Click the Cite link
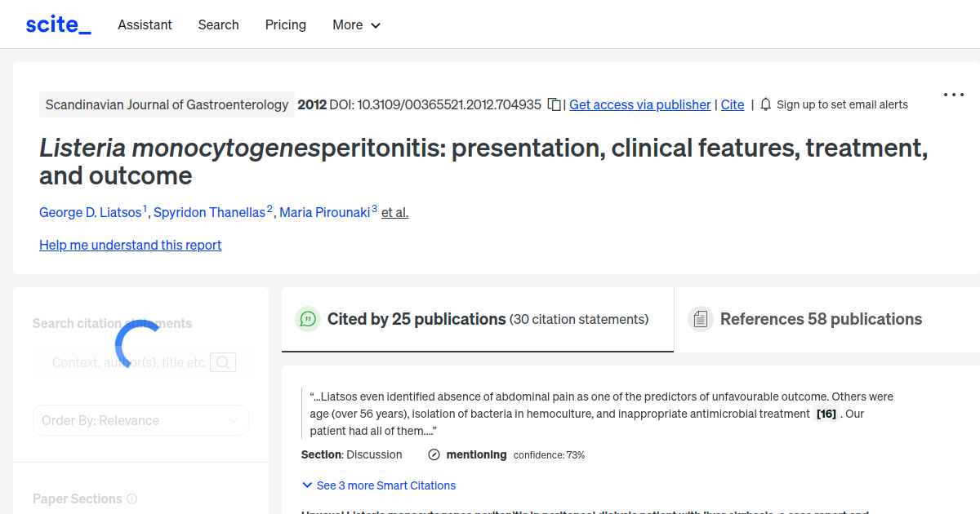The image size is (980, 514). click(x=732, y=104)
